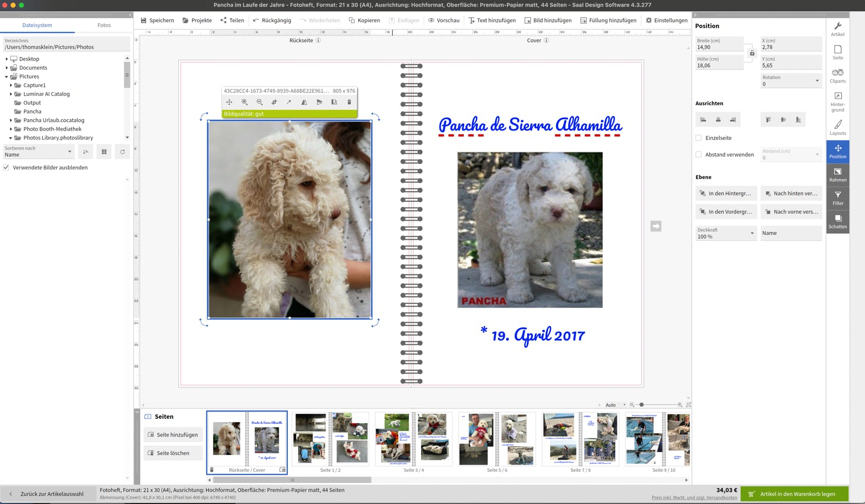Screen dimensions: 865x504
Task: Click the aspect ratio lock icon
Action: [x=752, y=53]
